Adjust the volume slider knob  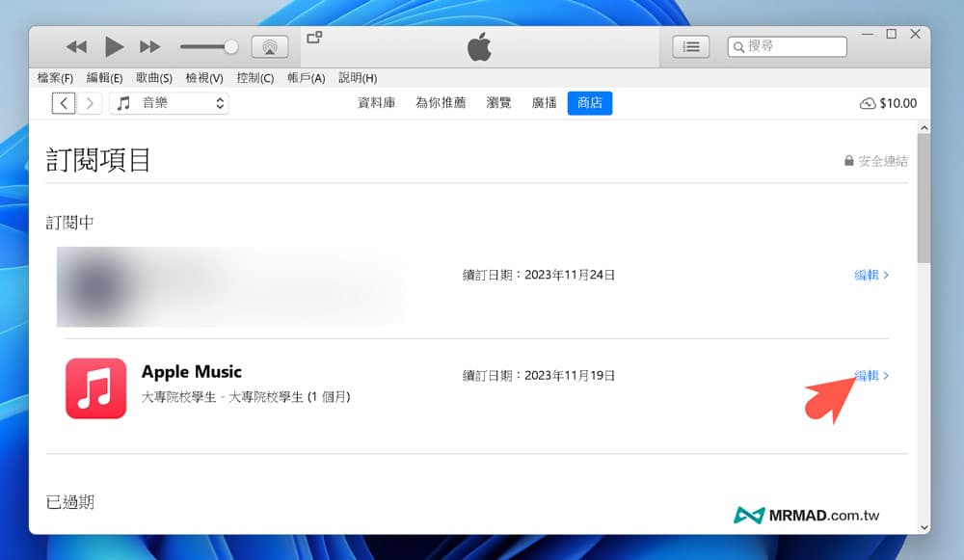coord(230,46)
